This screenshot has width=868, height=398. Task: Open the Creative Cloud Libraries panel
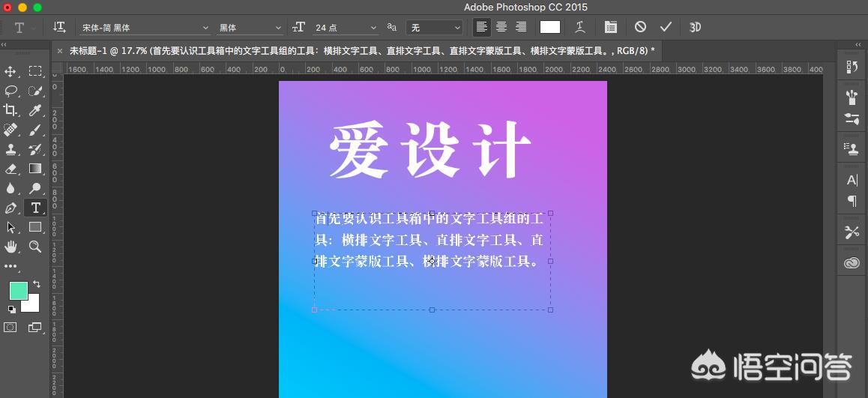tap(852, 264)
